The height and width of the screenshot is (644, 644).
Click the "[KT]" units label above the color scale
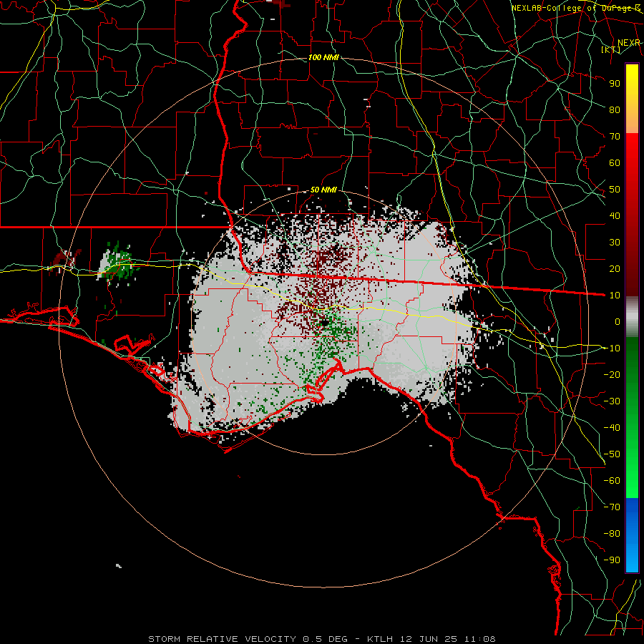611,50
